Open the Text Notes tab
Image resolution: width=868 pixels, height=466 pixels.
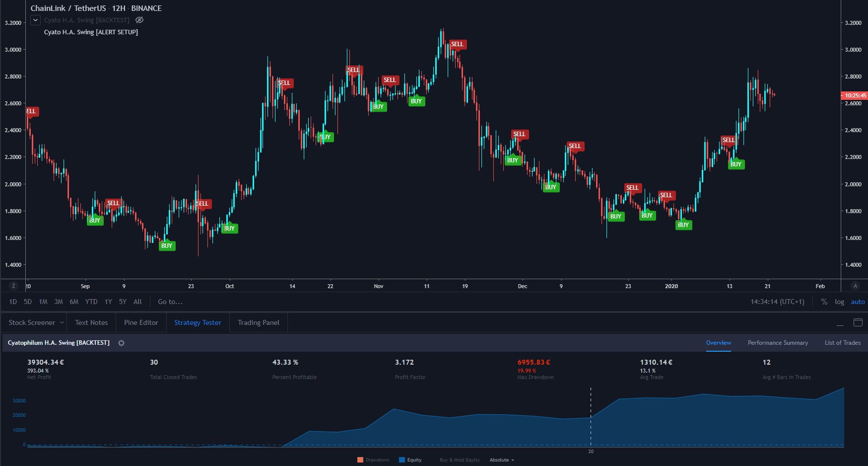pyautogui.click(x=91, y=322)
